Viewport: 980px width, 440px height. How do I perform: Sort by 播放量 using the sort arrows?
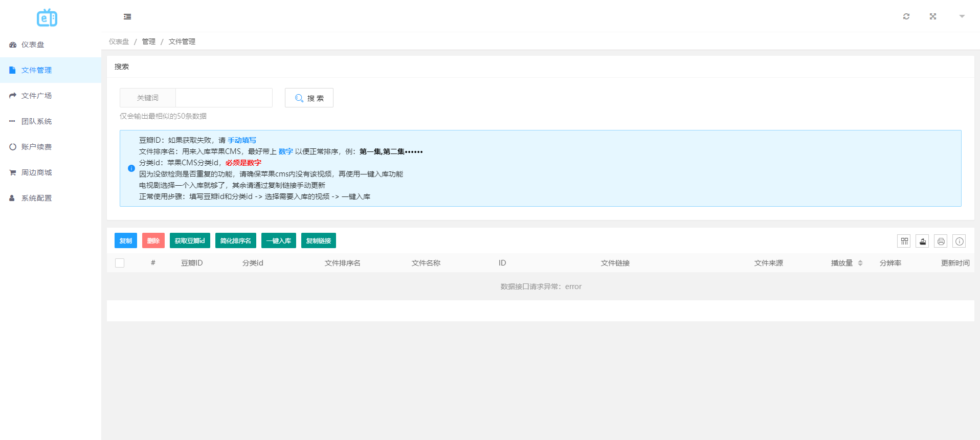click(860, 263)
